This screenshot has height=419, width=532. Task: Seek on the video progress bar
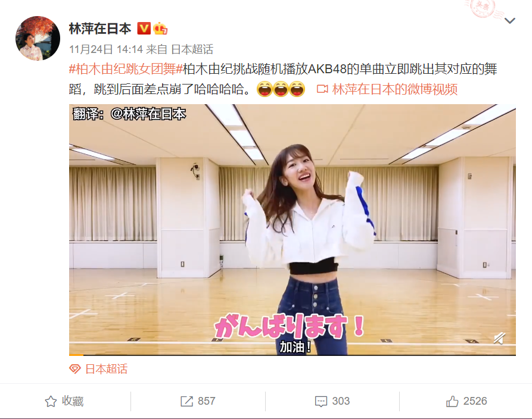(x=293, y=355)
